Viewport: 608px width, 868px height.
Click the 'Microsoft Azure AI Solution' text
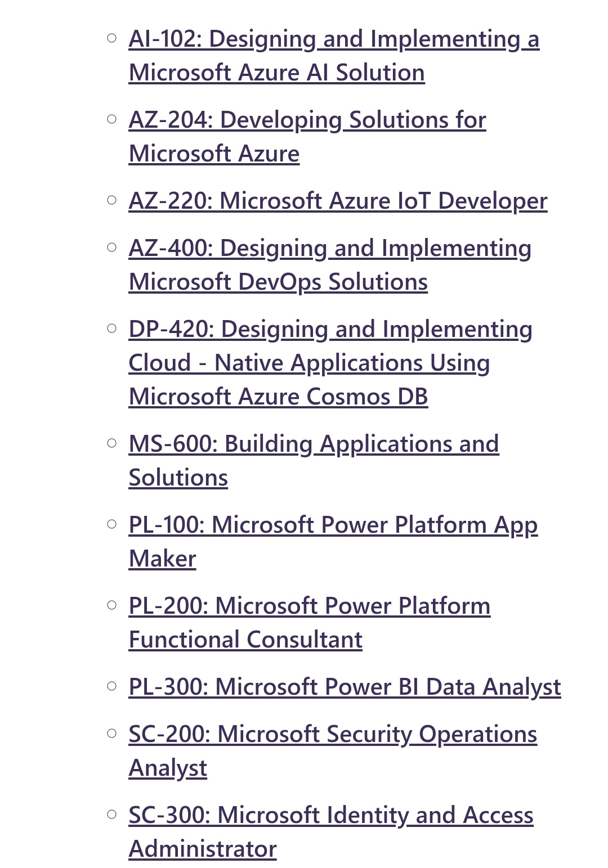coord(276,73)
